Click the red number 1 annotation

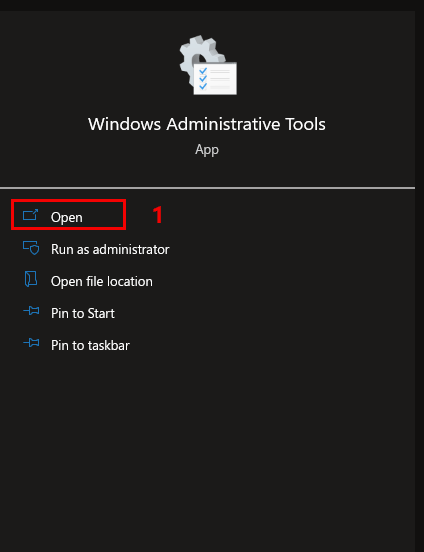(x=158, y=215)
